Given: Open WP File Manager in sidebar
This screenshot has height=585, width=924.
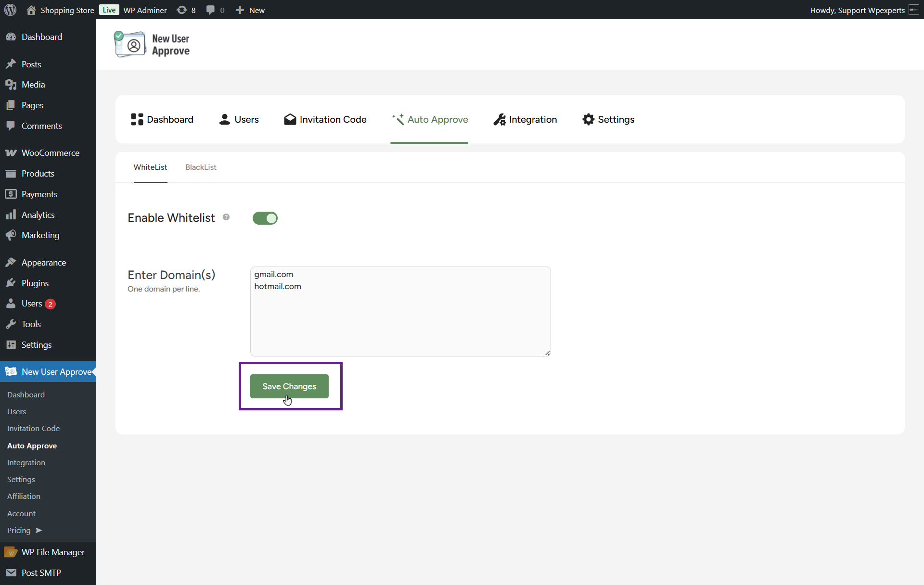Looking at the screenshot, I should tap(53, 552).
